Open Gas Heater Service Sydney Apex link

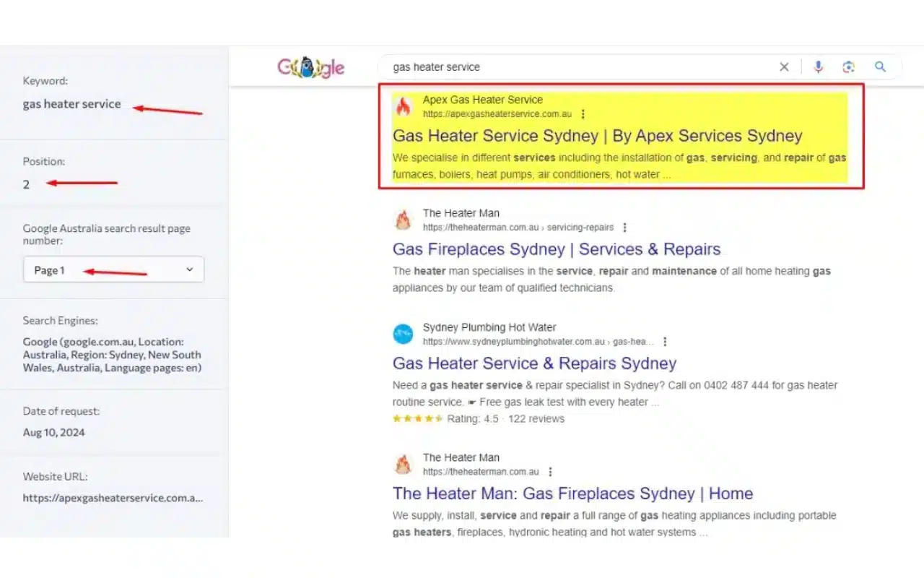click(597, 136)
